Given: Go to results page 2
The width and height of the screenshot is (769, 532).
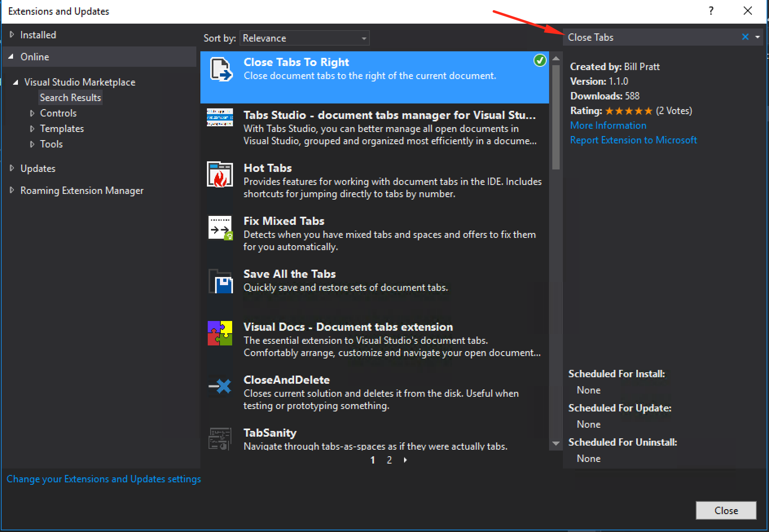Looking at the screenshot, I should tap(389, 460).
